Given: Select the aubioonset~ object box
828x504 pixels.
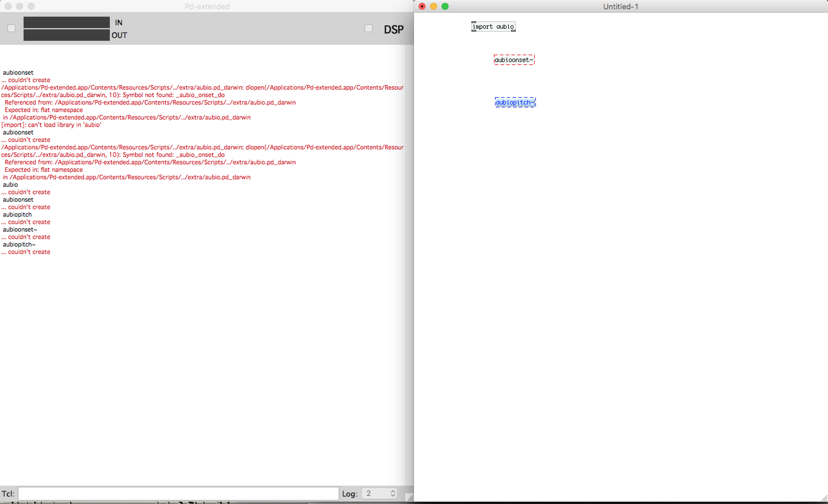Looking at the screenshot, I should pyautogui.click(x=514, y=60).
